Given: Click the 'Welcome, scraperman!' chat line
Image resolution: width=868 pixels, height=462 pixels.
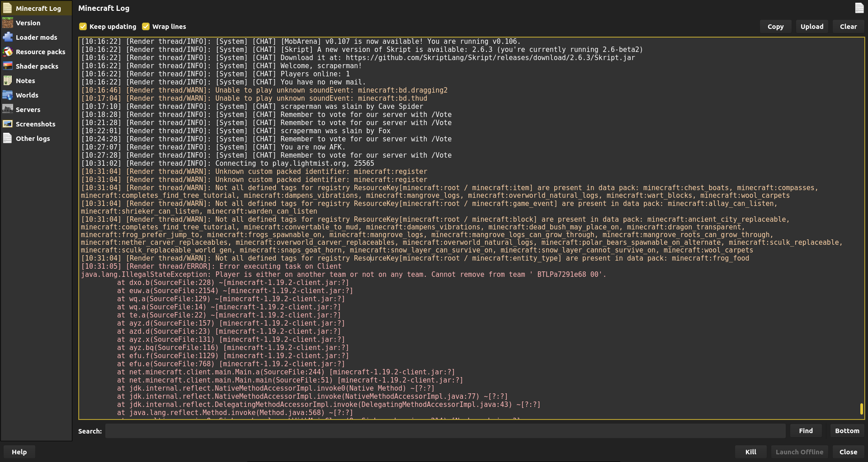Looking at the screenshot, I should pos(221,66).
